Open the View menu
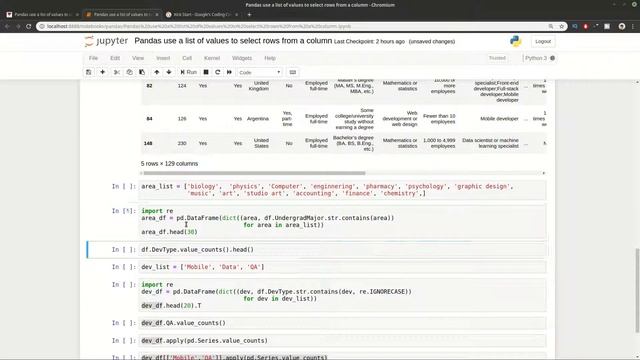 coord(138,58)
